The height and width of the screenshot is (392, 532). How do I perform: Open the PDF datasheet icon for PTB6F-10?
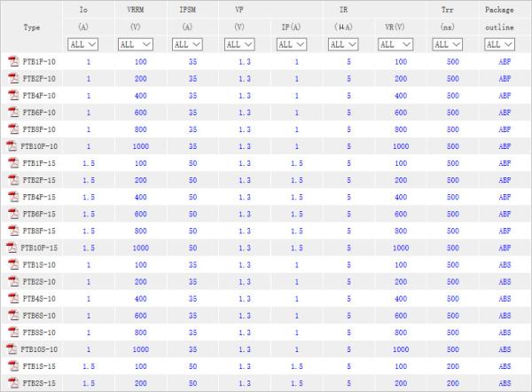click(x=13, y=113)
